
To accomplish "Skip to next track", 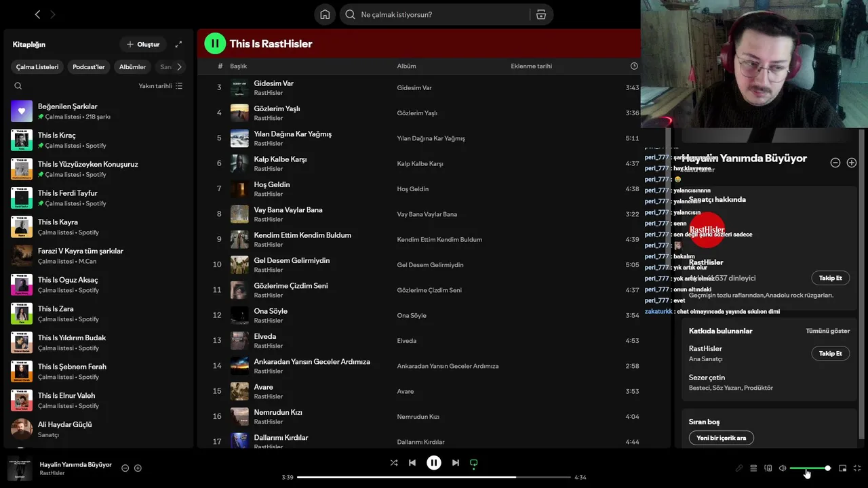I will [x=456, y=463].
